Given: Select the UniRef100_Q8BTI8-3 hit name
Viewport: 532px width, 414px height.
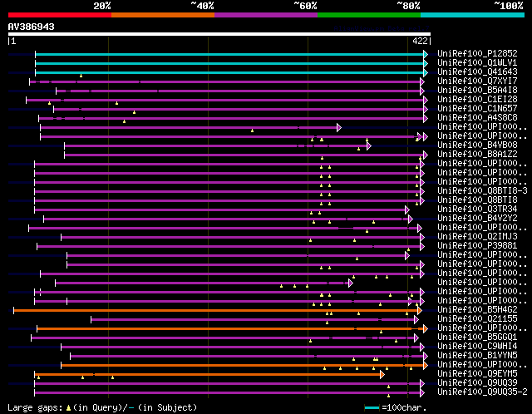Looking at the screenshot, I should [482, 190].
